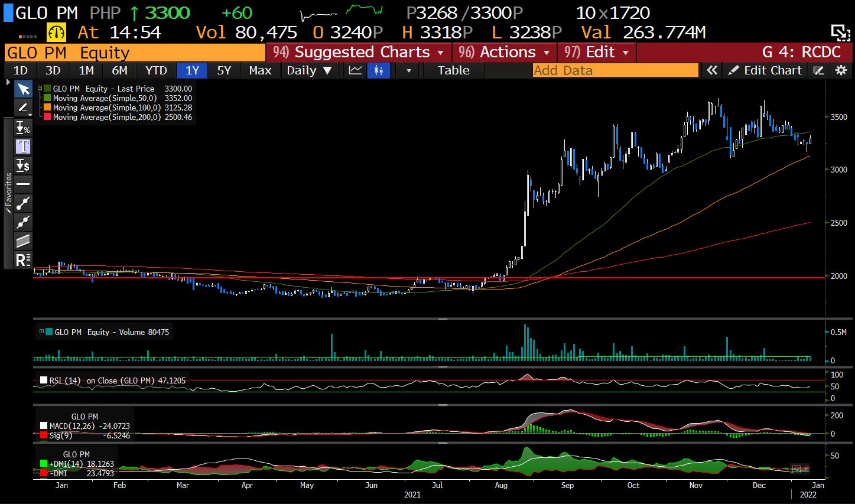The width and height of the screenshot is (855, 504).
Task: Click Moving Average 50 green swatch
Action: [x=47, y=98]
